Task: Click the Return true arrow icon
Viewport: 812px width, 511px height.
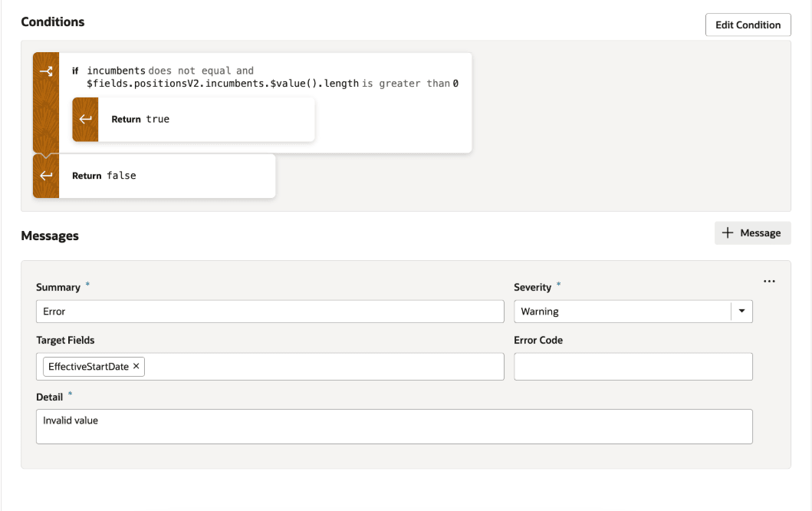Action: point(85,119)
